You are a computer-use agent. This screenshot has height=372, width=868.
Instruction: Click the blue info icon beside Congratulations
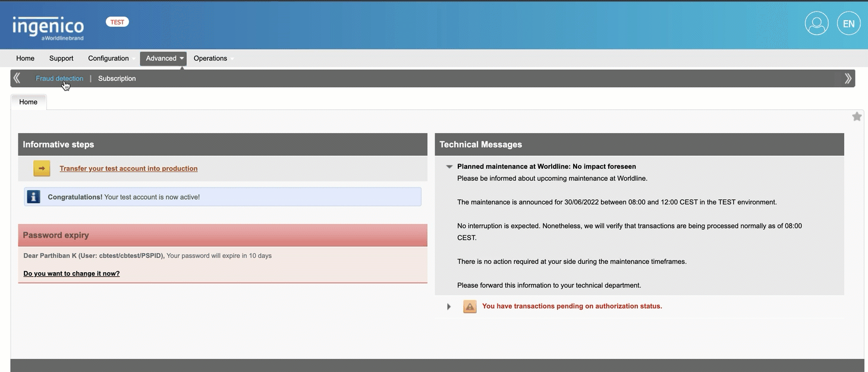34,197
